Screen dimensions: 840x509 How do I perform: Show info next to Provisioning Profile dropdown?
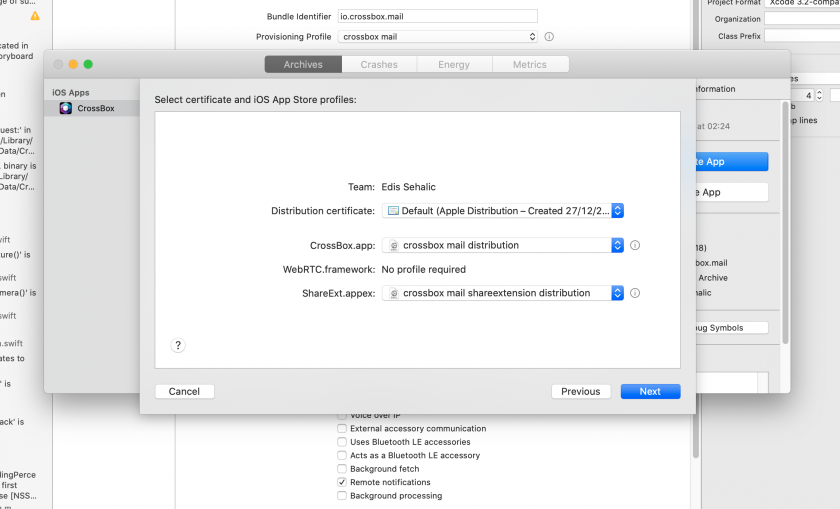(x=549, y=36)
